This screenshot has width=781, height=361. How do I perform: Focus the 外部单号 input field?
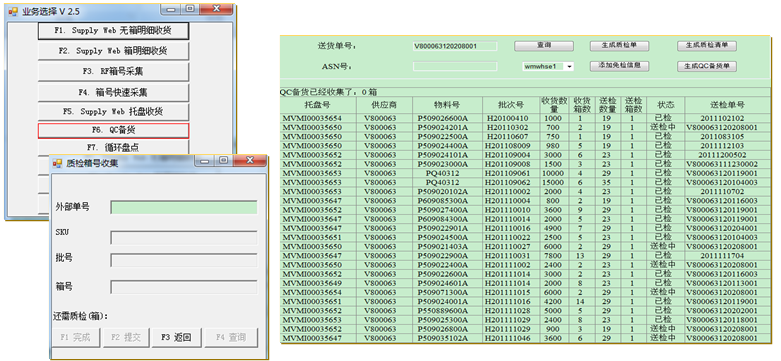point(184,207)
